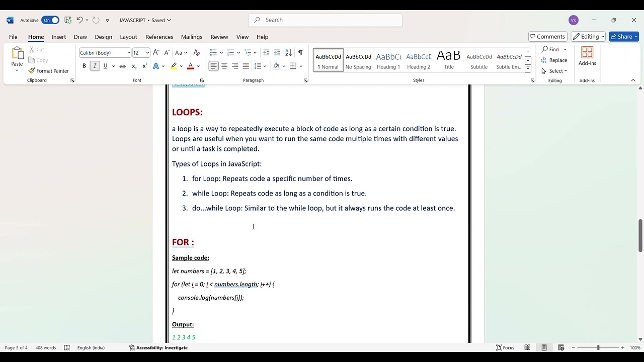Viewport: 644px width, 362px height.
Task: Switch to Read Mode view in status bar
Action: (x=527, y=347)
